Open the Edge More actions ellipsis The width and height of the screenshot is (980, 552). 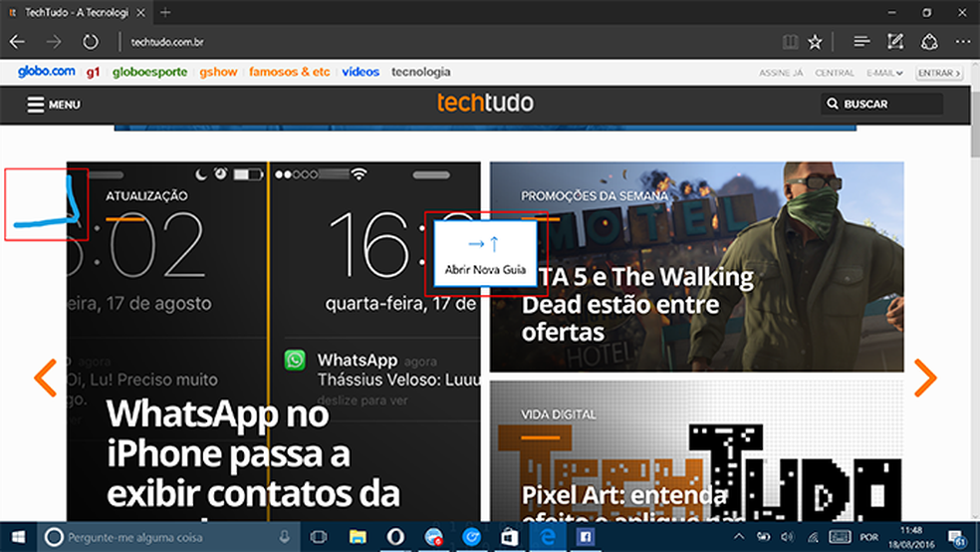click(x=963, y=42)
